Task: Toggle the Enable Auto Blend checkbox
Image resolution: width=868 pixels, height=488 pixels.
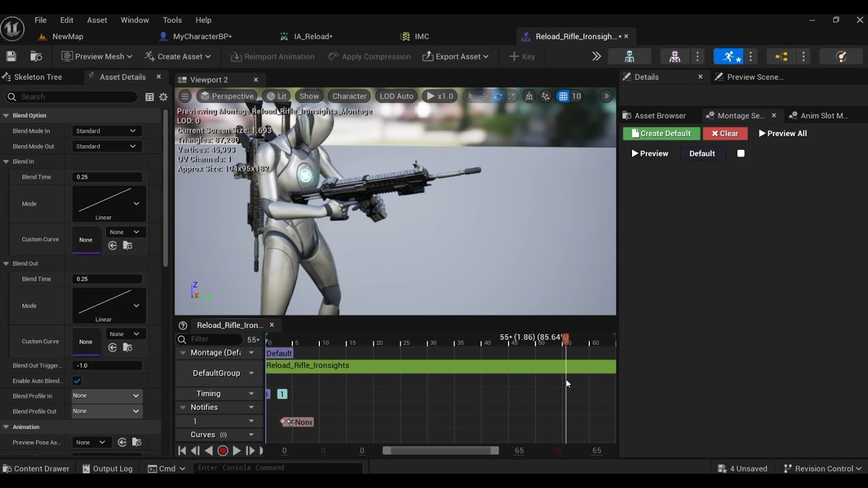Action: tap(77, 381)
